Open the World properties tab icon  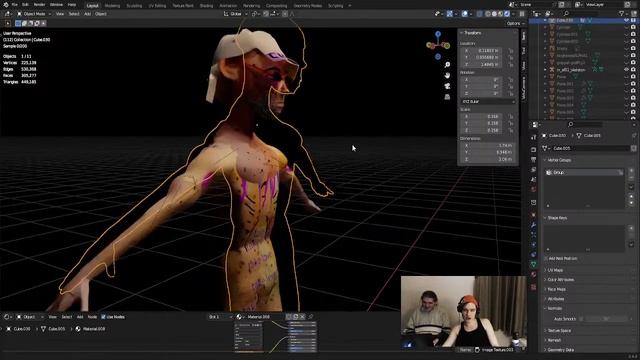pyautogui.click(x=533, y=189)
